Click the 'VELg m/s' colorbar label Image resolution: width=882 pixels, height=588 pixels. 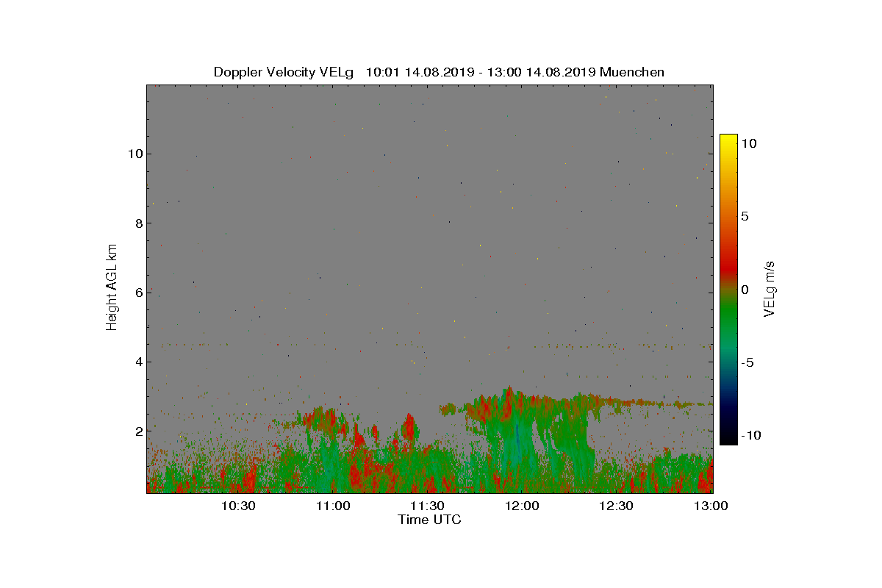click(770, 288)
